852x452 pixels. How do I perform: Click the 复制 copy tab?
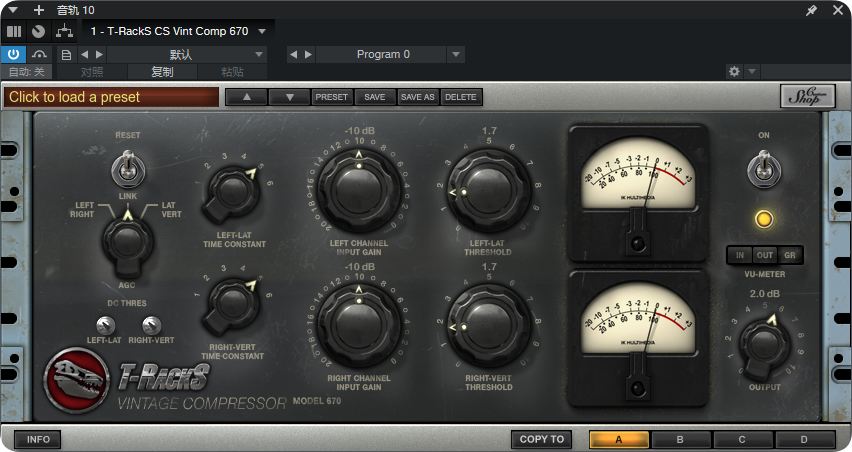point(162,72)
